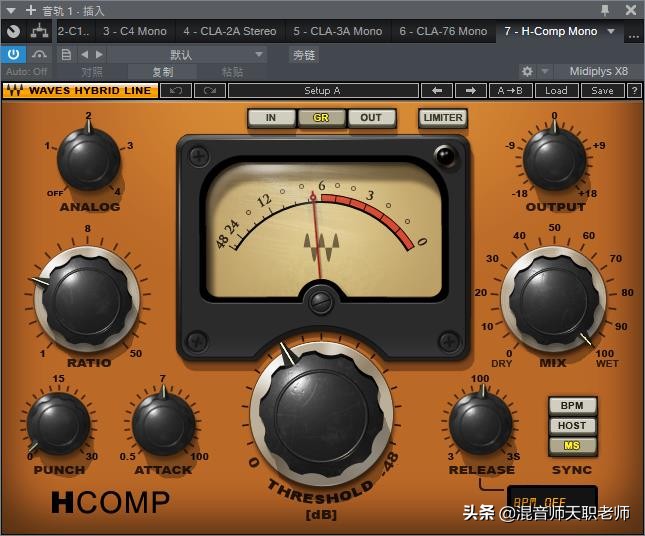
Task: Select HOST sync mode
Action: (572, 425)
